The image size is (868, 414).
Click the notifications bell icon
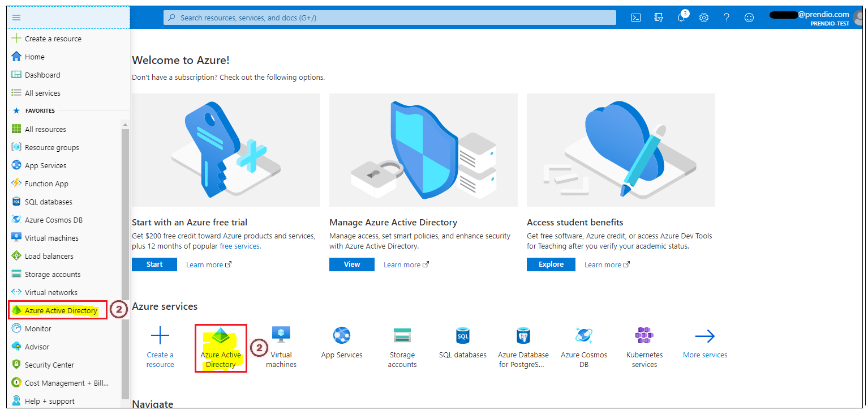point(681,18)
